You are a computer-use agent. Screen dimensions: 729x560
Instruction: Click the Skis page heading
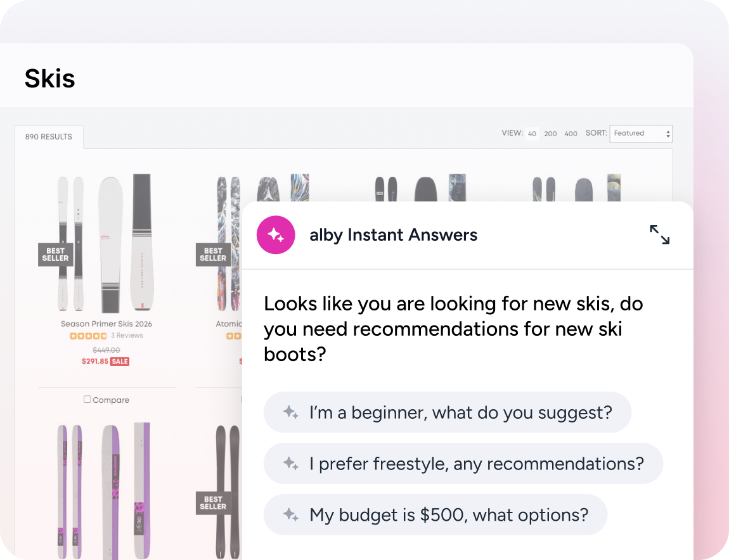(49, 78)
